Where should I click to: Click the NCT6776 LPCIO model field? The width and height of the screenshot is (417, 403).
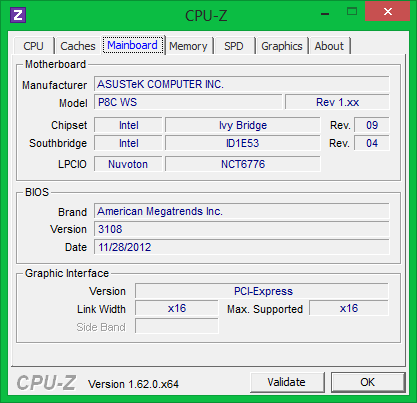tap(243, 164)
